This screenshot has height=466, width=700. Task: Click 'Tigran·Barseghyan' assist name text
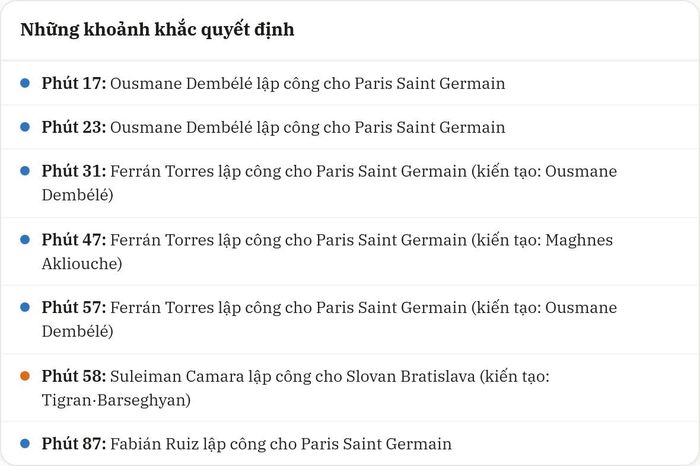pos(113,400)
